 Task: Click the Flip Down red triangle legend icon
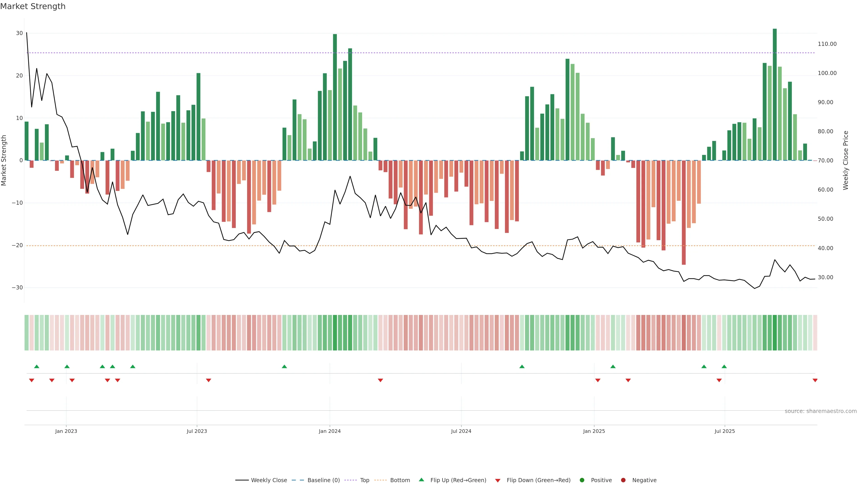498,480
